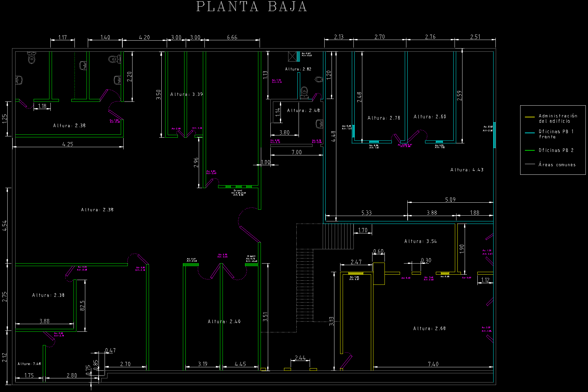This screenshot has height=392, width=588.
Task: Select the vertical 1.90 dimension
Action: [x=462, y=249]
